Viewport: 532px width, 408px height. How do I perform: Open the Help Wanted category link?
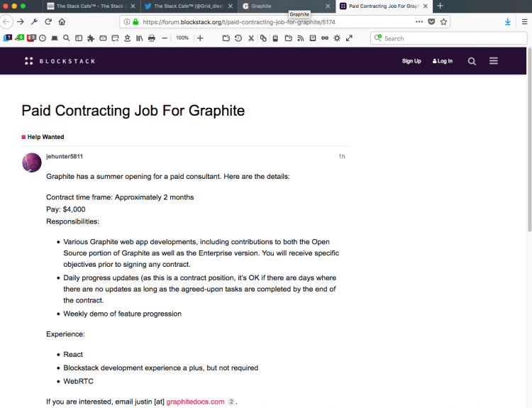tap(43, 137)
